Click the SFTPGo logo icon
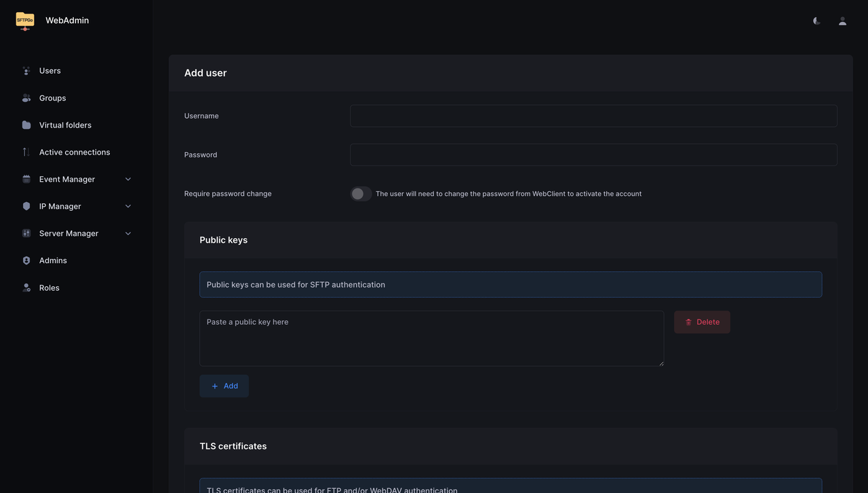Image resolution: width=868 pixels, height=493 pixels. tap(24, 20)
